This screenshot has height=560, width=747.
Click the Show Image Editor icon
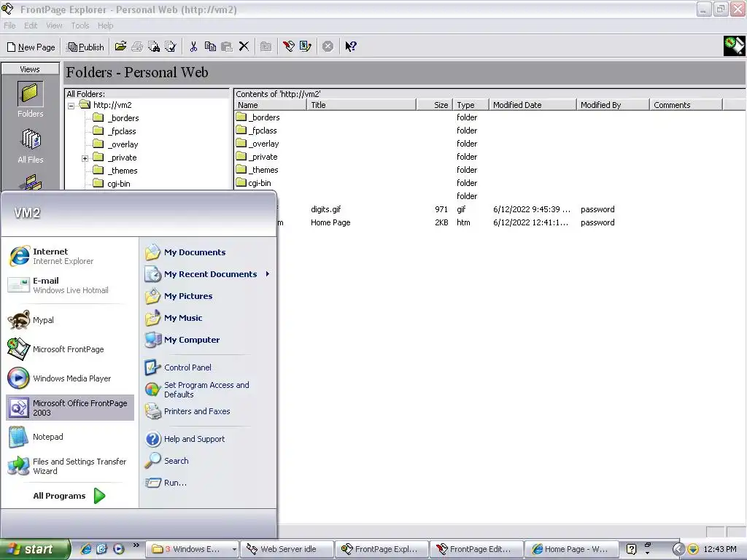(x=305, y=46)
